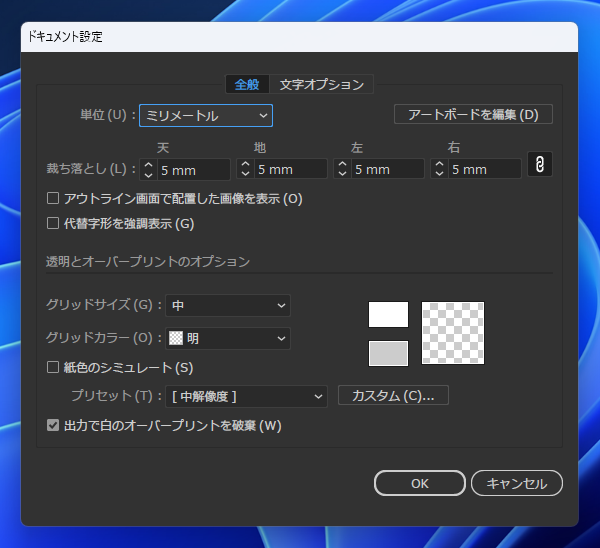Increase the 右 bleed with the up arrow
This screenshot has width=600, height=548.
[440, 164]
